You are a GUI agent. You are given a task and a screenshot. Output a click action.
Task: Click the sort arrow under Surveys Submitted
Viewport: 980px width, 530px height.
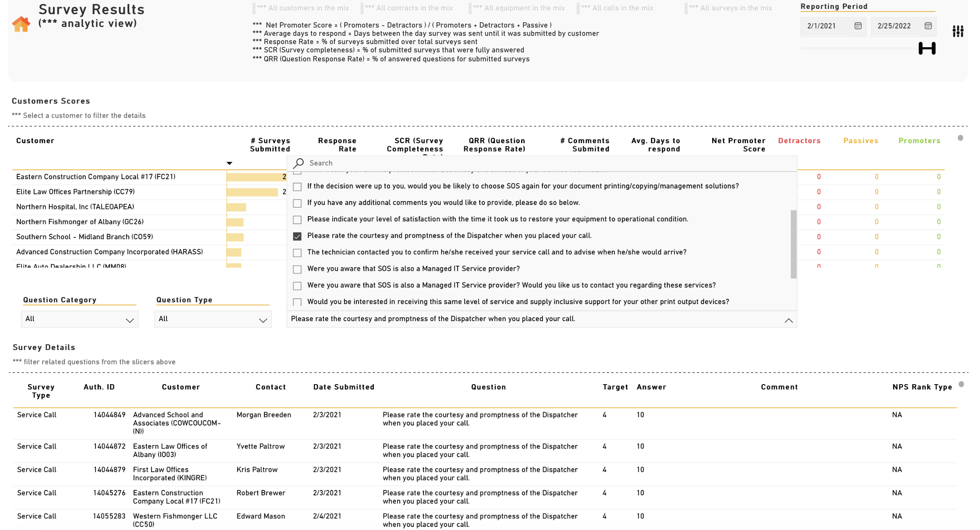coord(229,163)
